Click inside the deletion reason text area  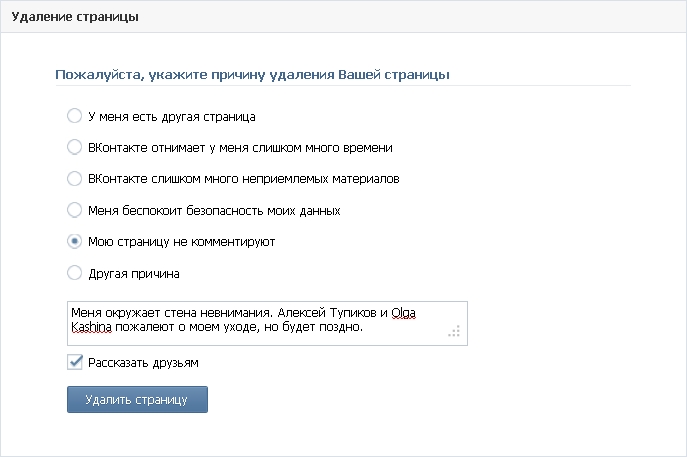pos(267,323)
